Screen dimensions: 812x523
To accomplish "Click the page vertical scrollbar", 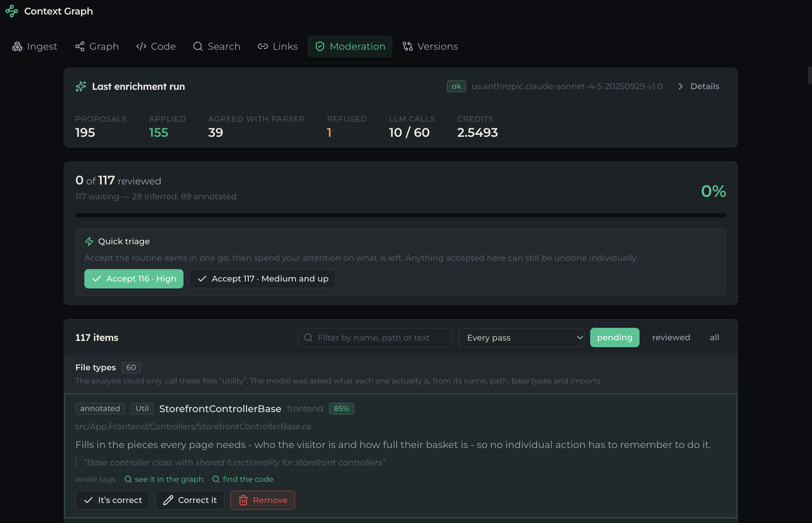I will (809, 75).
